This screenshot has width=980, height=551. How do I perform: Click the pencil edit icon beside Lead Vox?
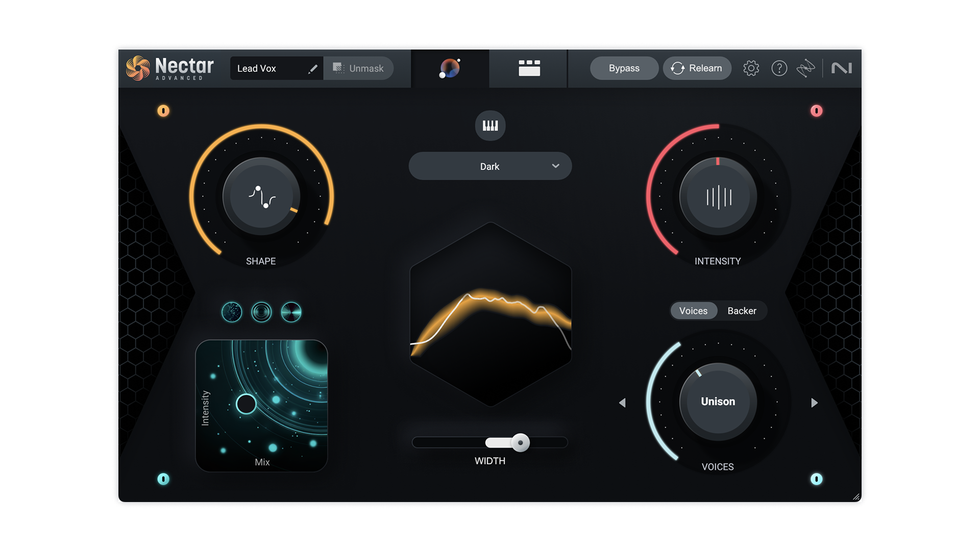(x=312, y=69)
